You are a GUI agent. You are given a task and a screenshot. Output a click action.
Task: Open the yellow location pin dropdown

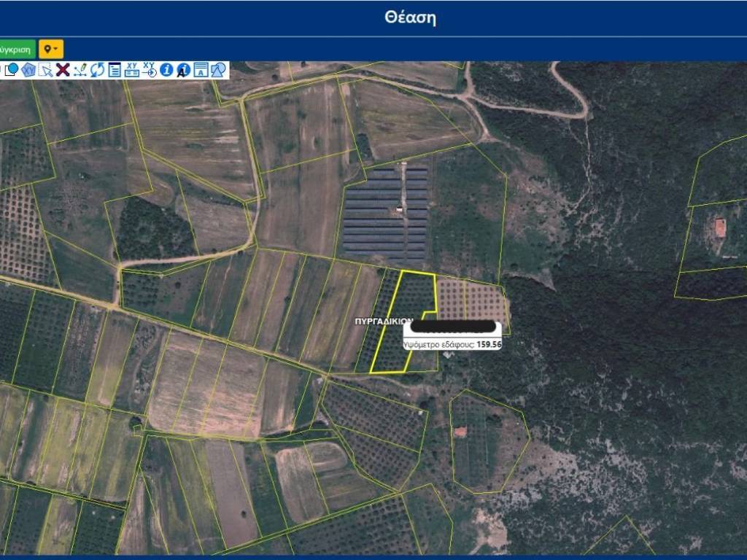(51, 50)
